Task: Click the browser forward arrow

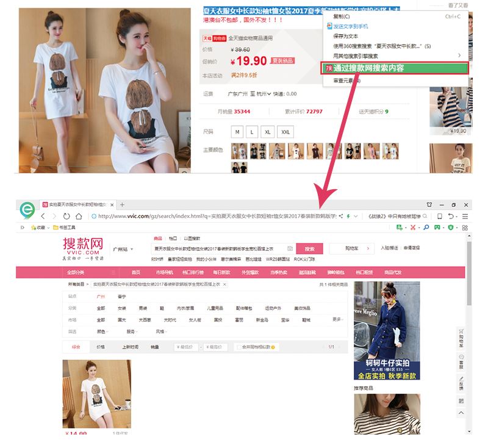Action: [54, 216]
